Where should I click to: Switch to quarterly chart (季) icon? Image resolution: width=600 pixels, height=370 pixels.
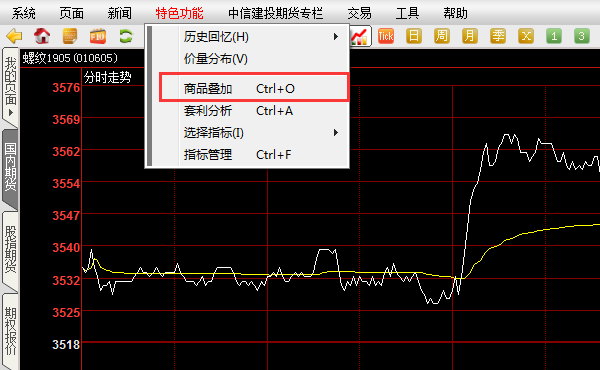pos(498,36)
